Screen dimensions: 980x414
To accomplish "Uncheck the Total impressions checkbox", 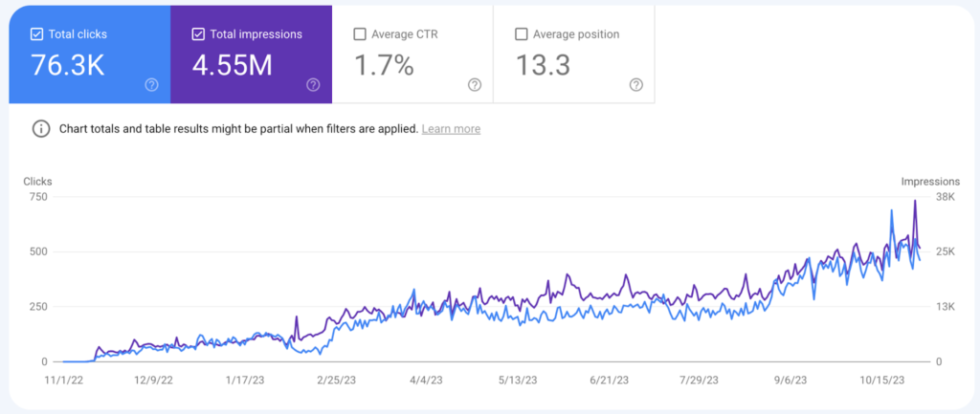I will (x=198, y=34).
